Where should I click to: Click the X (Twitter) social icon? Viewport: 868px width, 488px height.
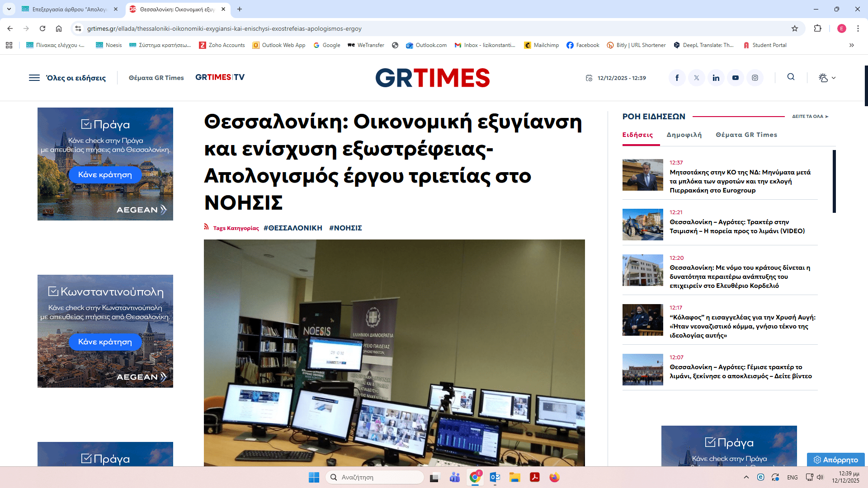click(696, 78)
